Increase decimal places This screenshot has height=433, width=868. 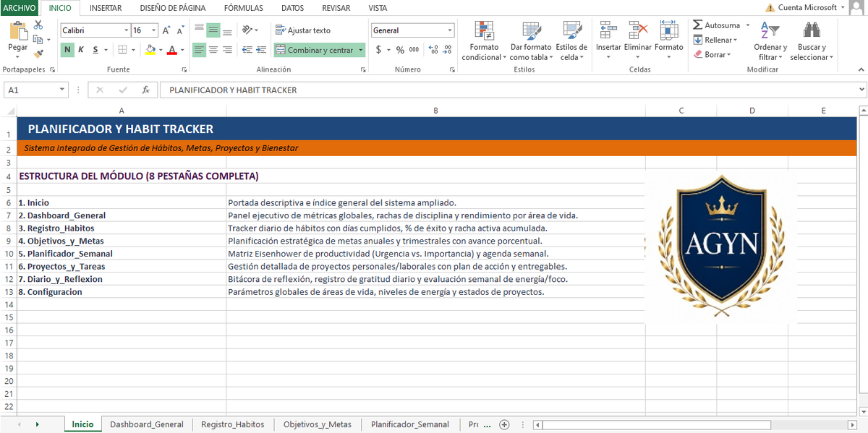tap(433, 50)
